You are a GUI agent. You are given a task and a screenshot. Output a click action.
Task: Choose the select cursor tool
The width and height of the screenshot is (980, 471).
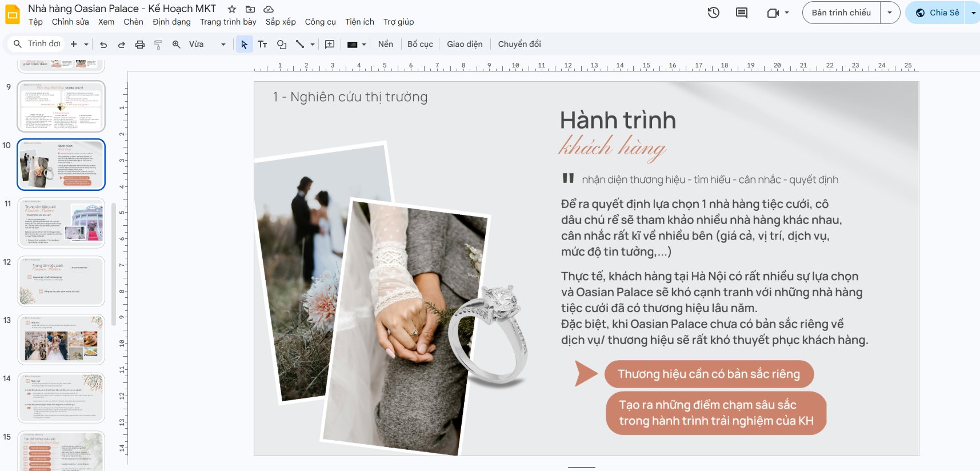pyautogui.click(x=244, y=44)
